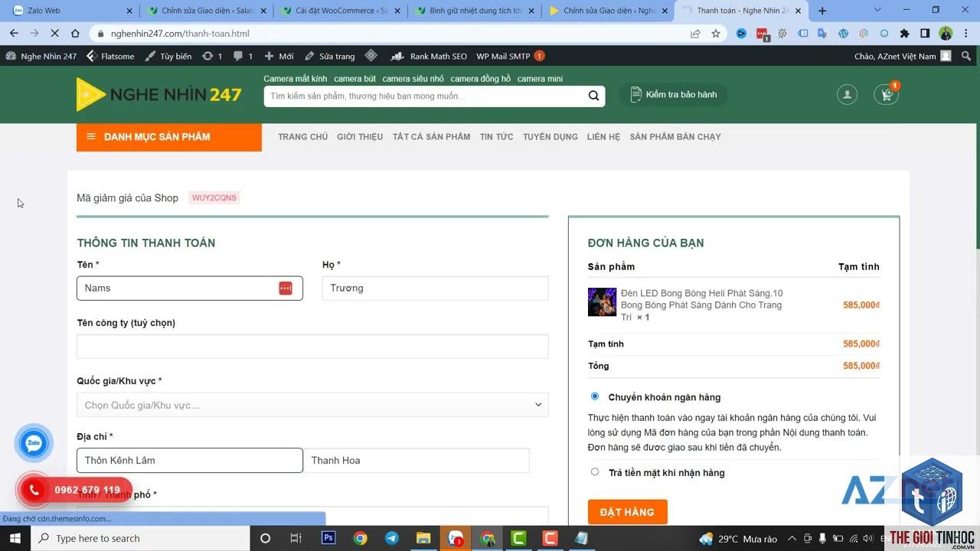Click the Google Translate extension icon
This screenshot has height=551, width=980.
pos(822,34)
